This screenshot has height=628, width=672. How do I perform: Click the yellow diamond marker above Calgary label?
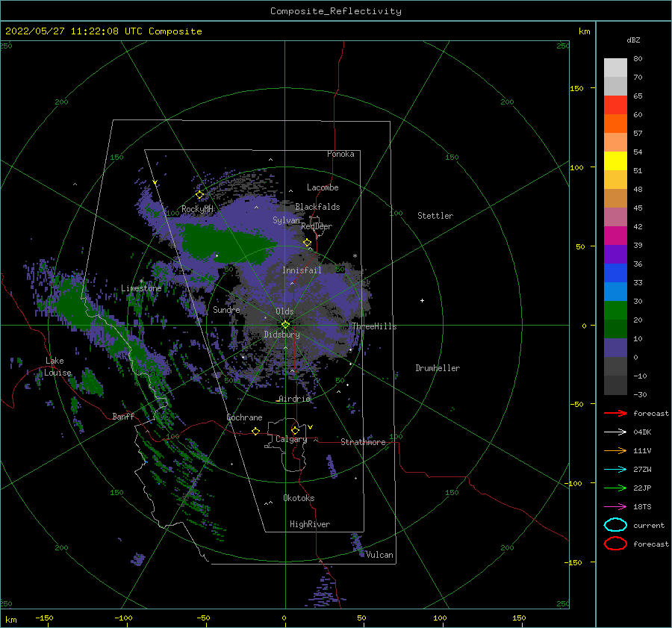[295, 430]
